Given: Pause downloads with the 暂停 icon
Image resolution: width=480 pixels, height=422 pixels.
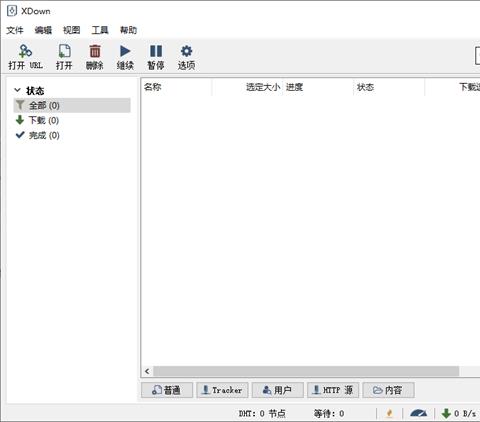Looking at the screenshot, I should [x=156, y=51].
